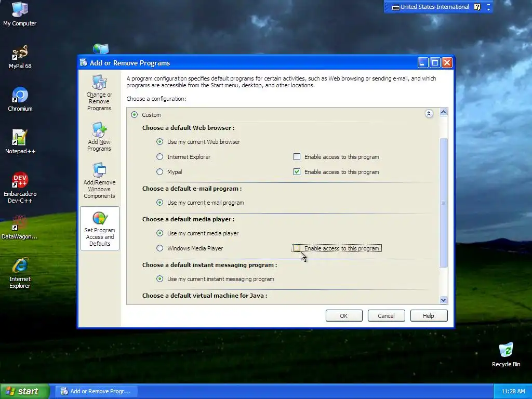
Task: Click the language bar help icon
Action: (x=477, y=7)
